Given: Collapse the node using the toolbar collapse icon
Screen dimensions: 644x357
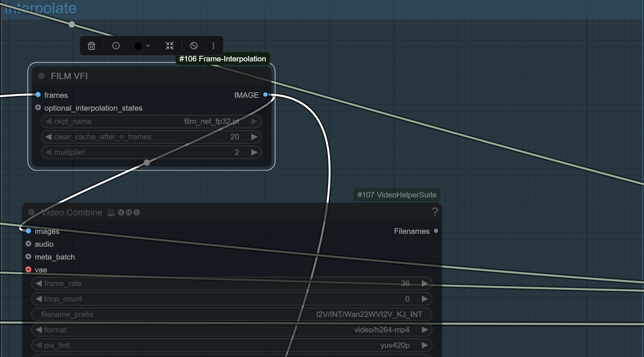Looking at the screenshot, I should point(170,46).
